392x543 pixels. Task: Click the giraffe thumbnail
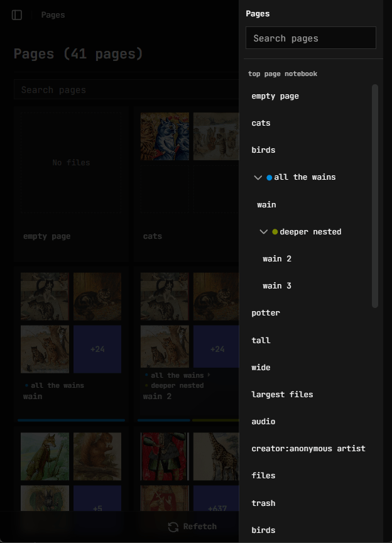(216, 456)
